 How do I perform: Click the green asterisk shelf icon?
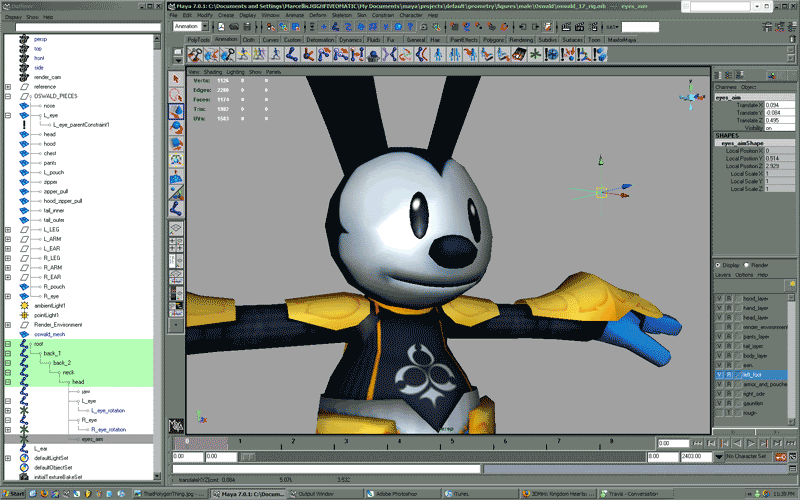pyautogui.click(x=535, y=54)
